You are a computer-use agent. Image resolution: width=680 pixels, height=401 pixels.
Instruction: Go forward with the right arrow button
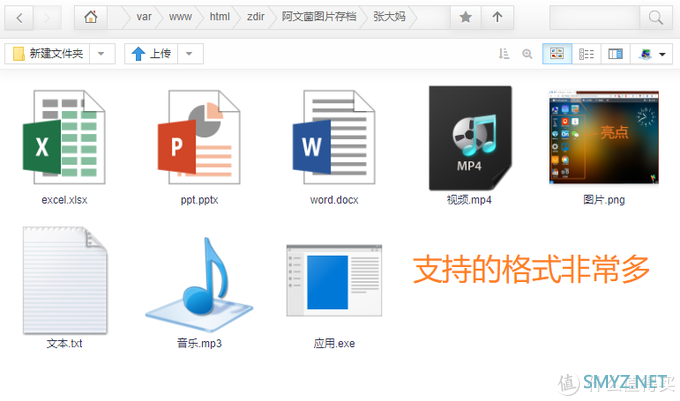[x=47, y=18]
